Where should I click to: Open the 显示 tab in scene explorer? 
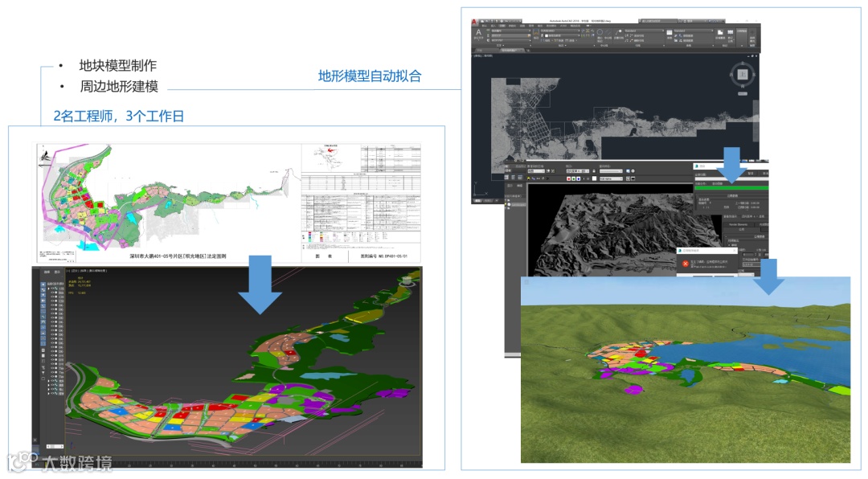[x=57, y=272]
